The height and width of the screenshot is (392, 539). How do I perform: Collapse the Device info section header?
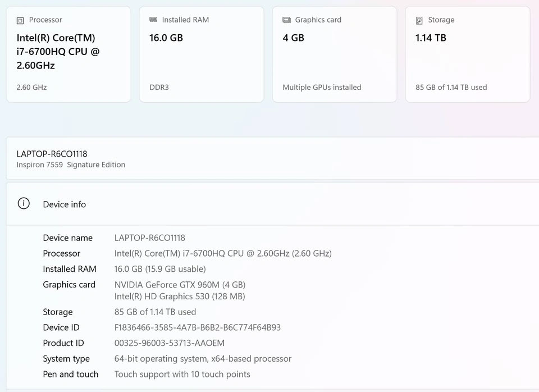click(273, 204)
